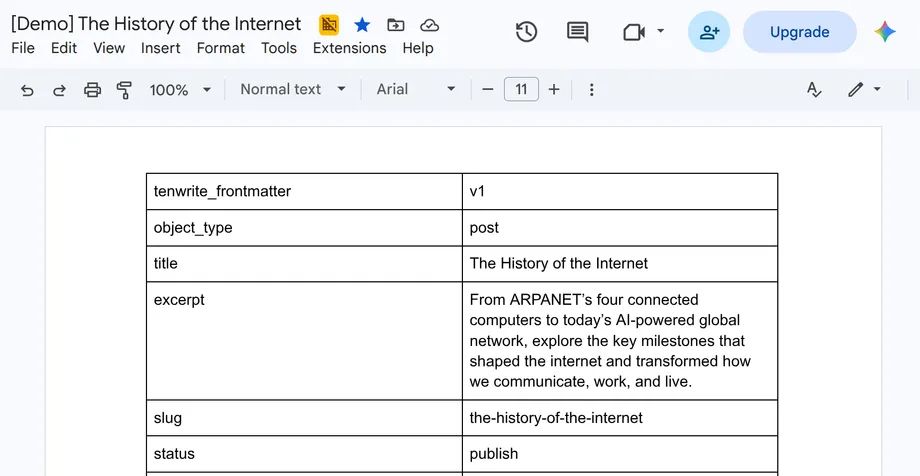Run spelling and grammar check icon
The width and height of the screenshot is (920, 476).
[x=814, y=90]
